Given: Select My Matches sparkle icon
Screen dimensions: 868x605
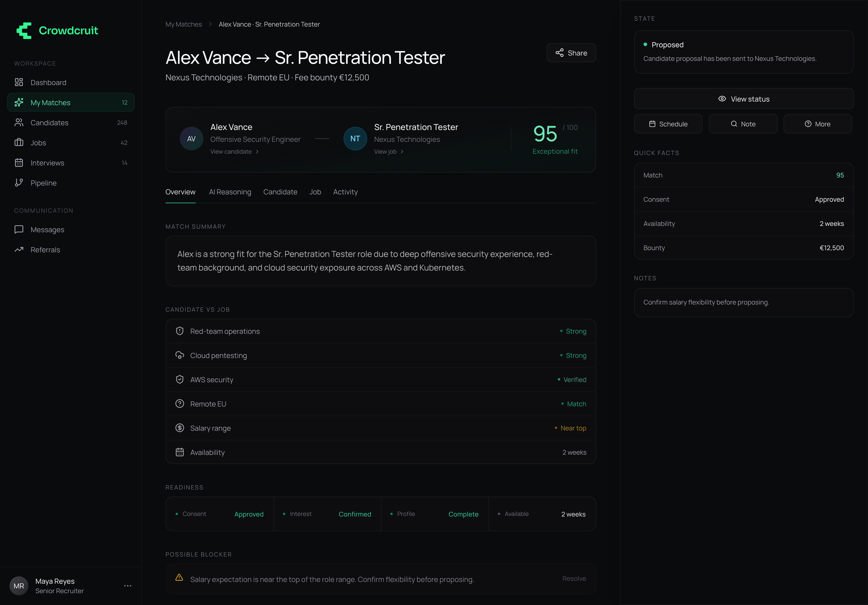Looking at the screenshot, I should click(19, 102).
